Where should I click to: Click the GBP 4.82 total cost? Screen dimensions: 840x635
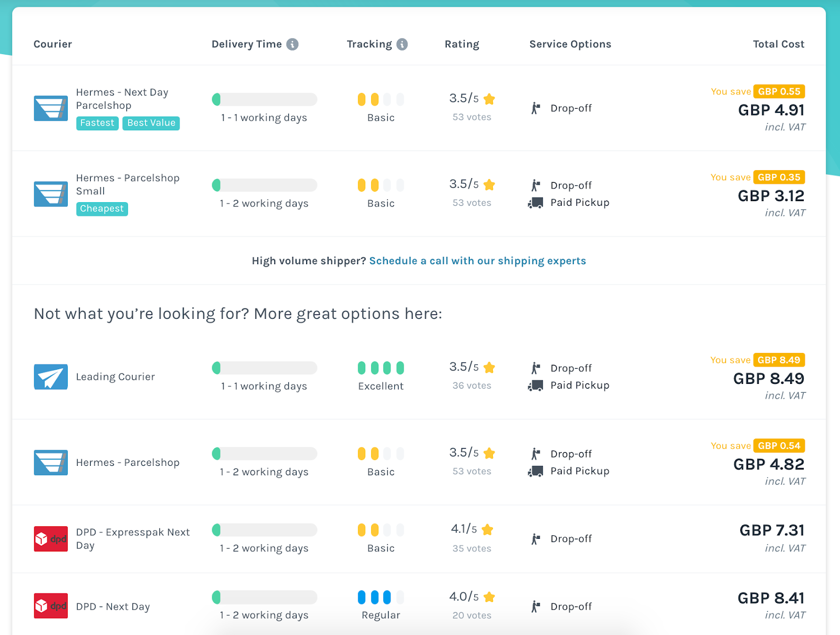(769, 464)
